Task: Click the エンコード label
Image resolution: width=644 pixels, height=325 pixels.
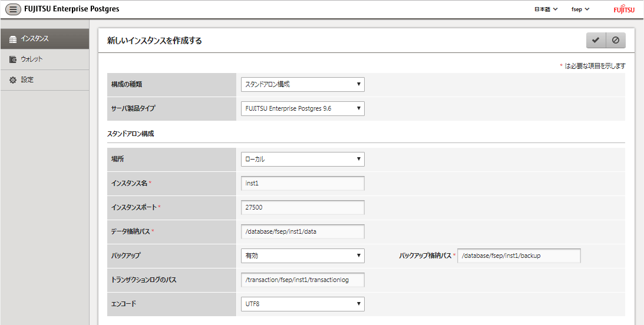Action: point(124,304)
